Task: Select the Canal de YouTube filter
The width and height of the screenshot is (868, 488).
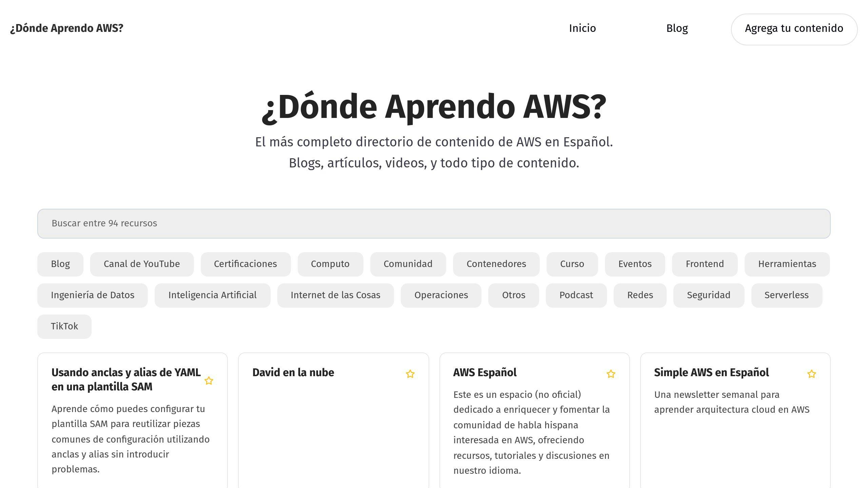Action: (142, 264)
